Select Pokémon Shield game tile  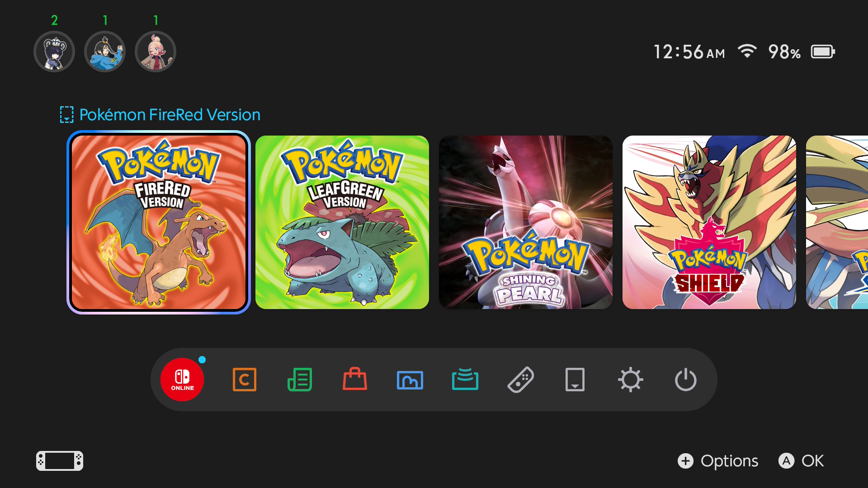[x=709, y=222]
